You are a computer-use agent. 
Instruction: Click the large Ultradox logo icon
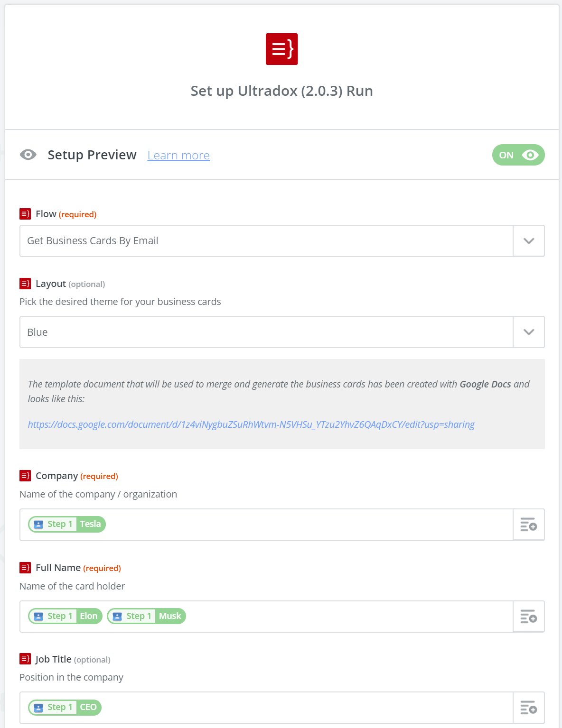pyautogui.click(x=281, y=49)
